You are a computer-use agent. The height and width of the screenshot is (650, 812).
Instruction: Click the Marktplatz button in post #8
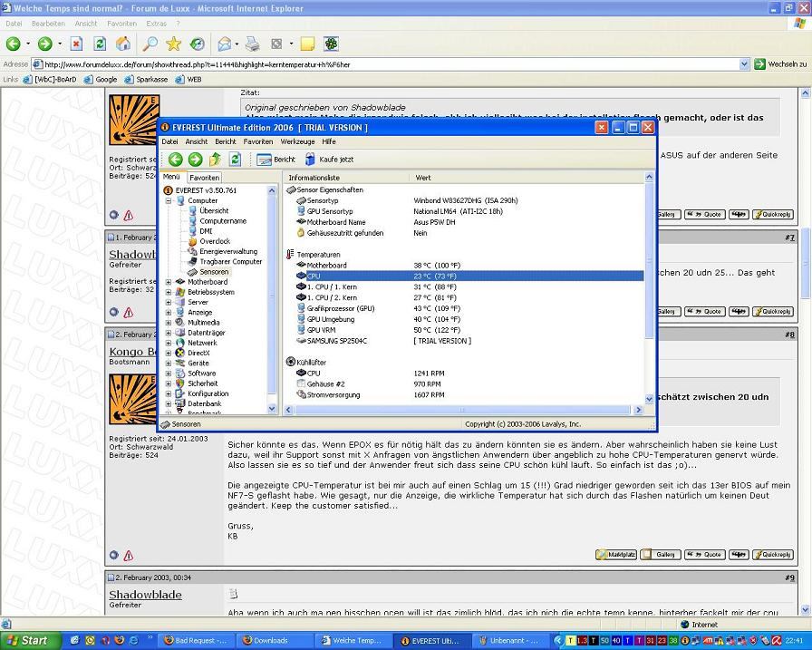click(615, 555)
